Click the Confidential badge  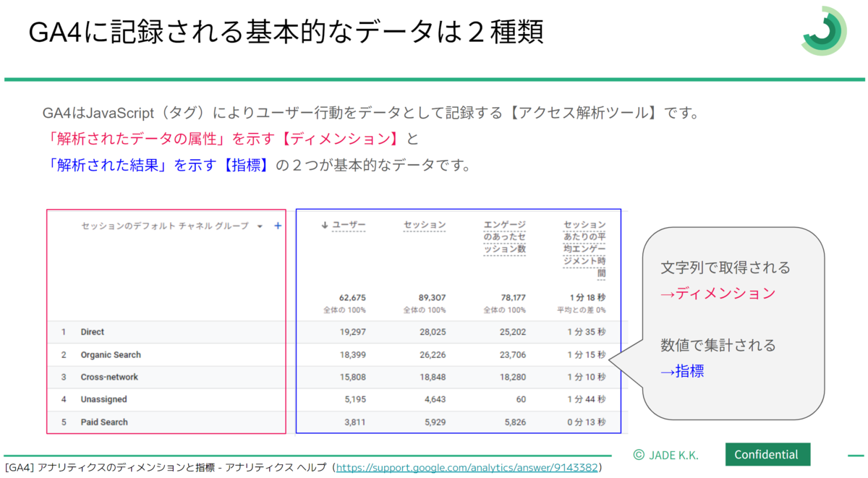(767, 455)
